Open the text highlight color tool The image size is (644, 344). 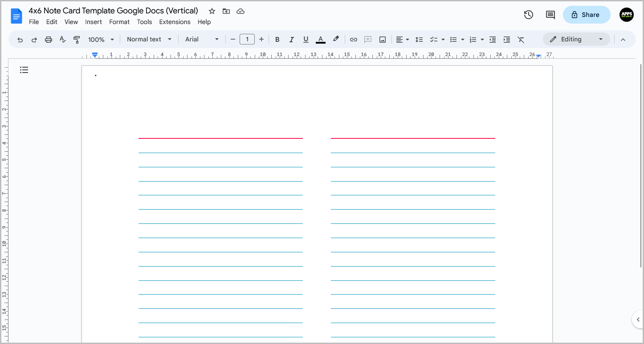336,39
